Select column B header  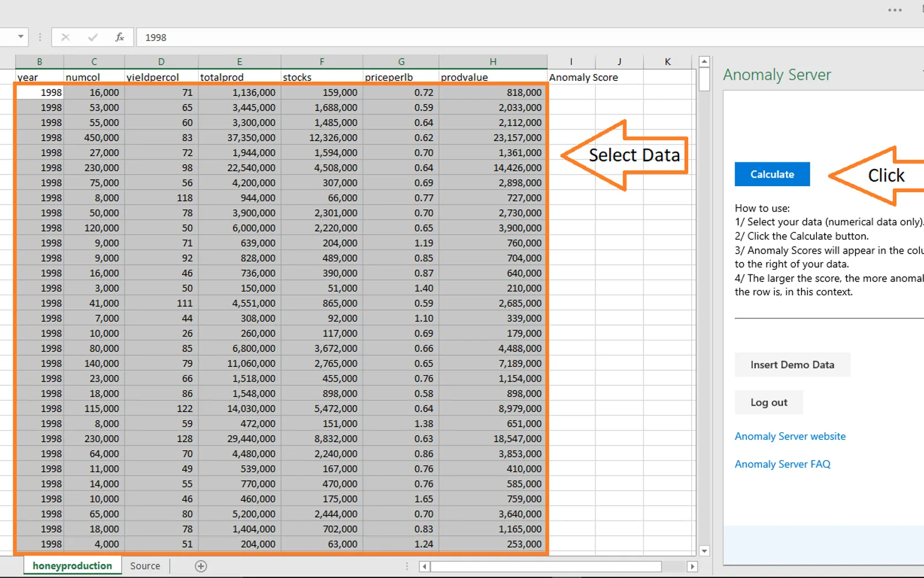(39, 62)
